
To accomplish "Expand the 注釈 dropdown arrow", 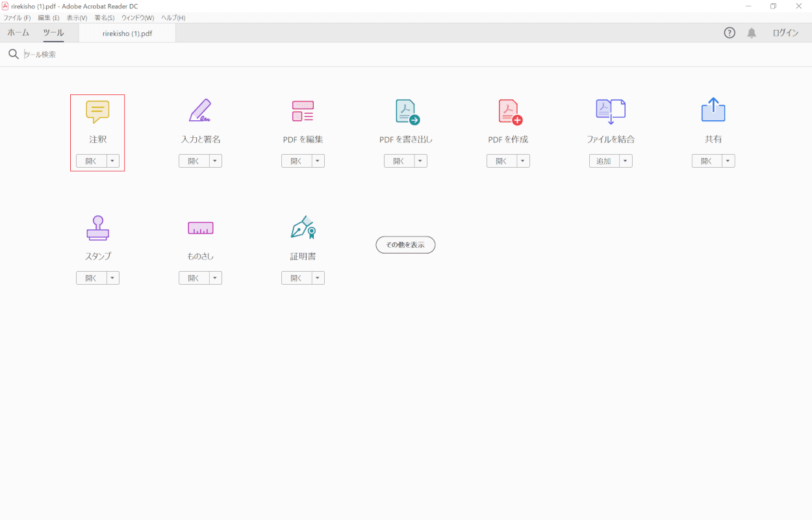I will coord(113,161).
